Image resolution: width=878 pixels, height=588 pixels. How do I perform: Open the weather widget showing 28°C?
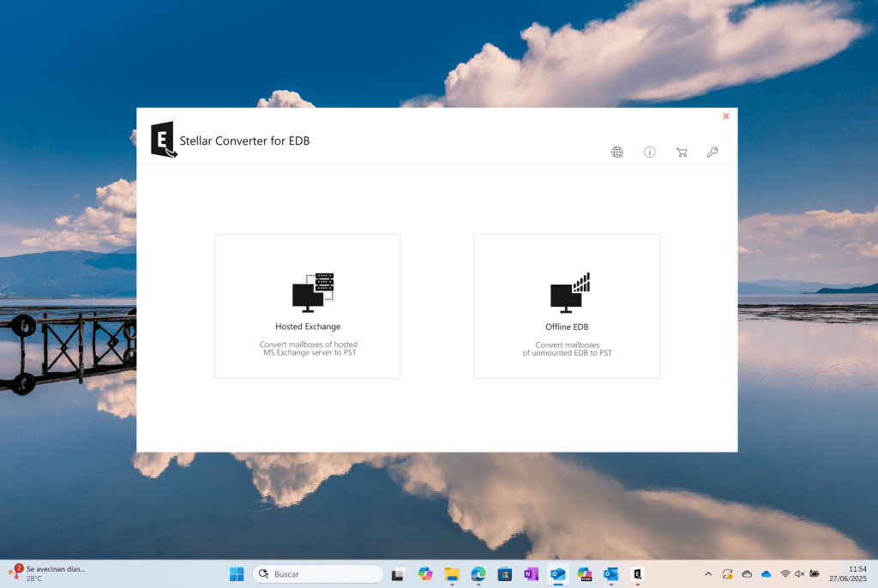coord(48,574)
